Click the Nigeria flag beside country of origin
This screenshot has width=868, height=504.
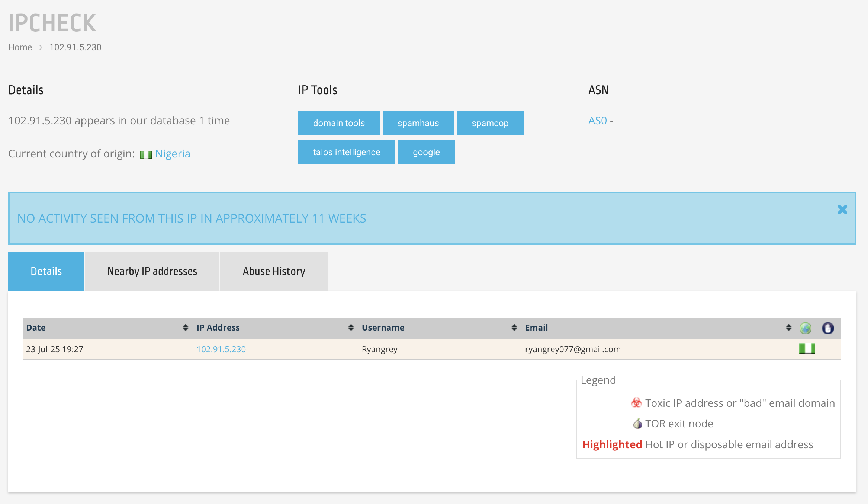[146, 154]
